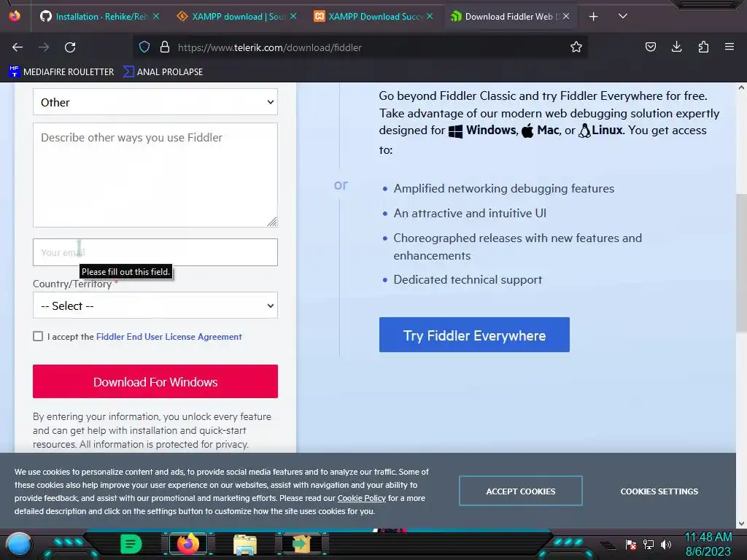
Task: Click the Download For Windows button
Action: (x=155, y=381)
